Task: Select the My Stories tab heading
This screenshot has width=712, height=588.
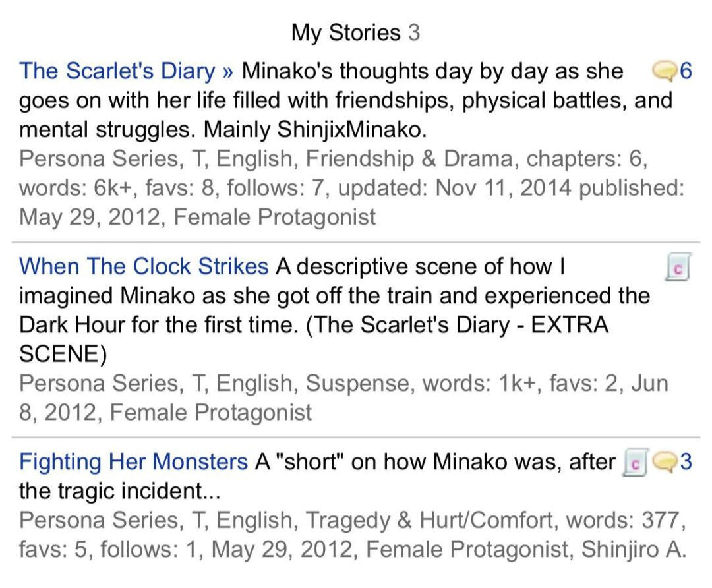Action: (x=345, y=32)
